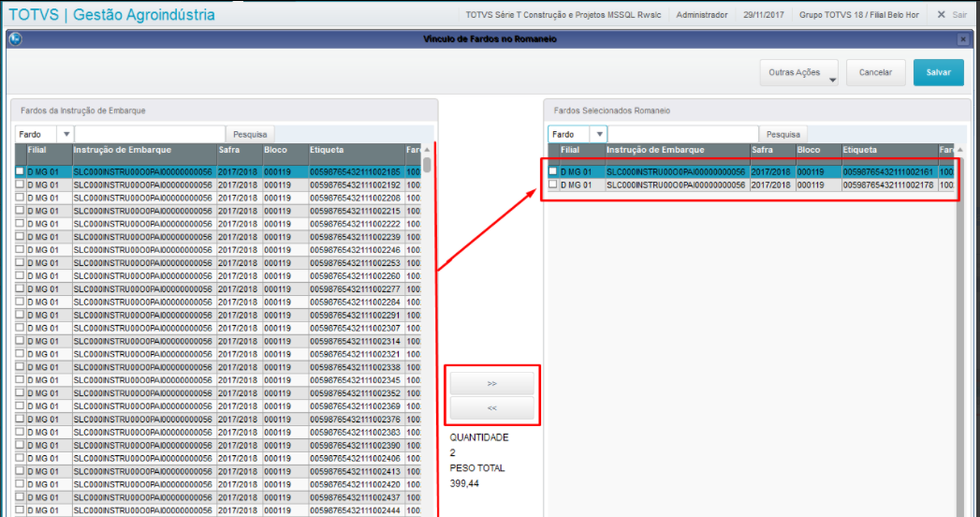Image resolution: width=980 pixels, height=517 pixels.
Task: Select etiqueta cell 00598765432111002383
Action: pyautogui.click(x=357, y=432)
